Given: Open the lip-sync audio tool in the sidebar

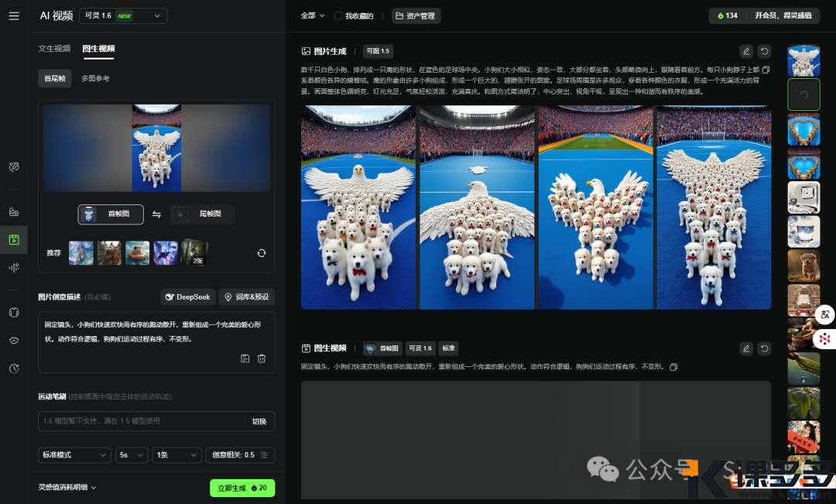Looking at the screenshot, I should (13, 268).
